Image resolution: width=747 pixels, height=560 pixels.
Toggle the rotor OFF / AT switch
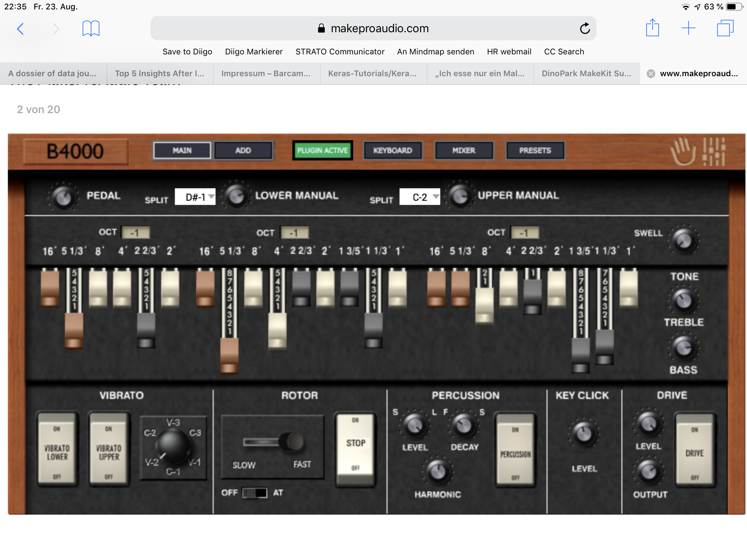pyautogui.click(x=255, y=493)
